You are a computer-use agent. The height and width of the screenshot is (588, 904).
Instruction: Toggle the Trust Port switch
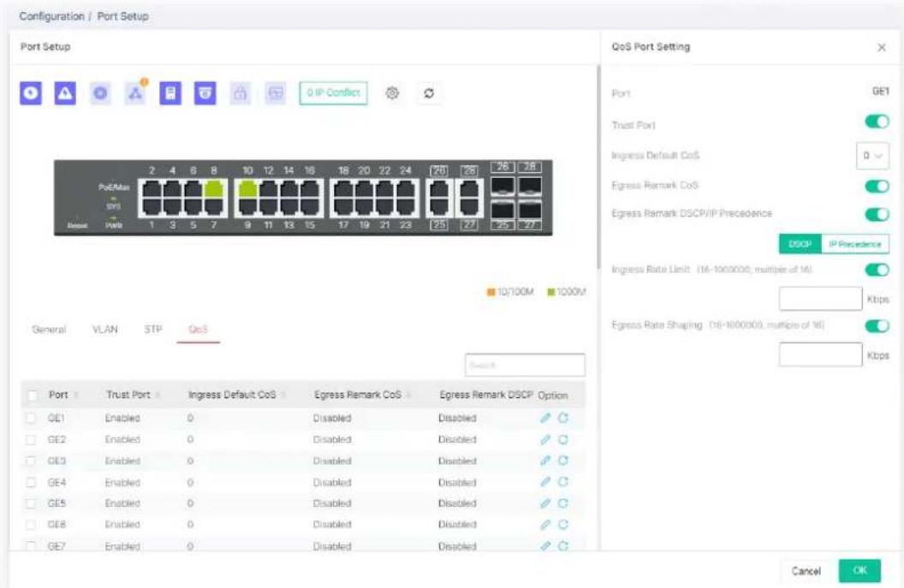coord(877,122)
